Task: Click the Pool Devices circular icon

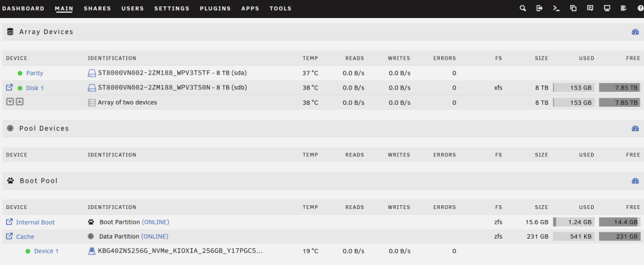Action: pos(10,129)
